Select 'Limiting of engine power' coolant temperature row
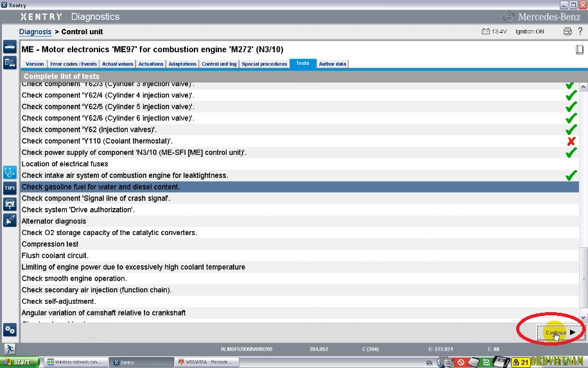This screenshot has width=588, height=368. 300,267
